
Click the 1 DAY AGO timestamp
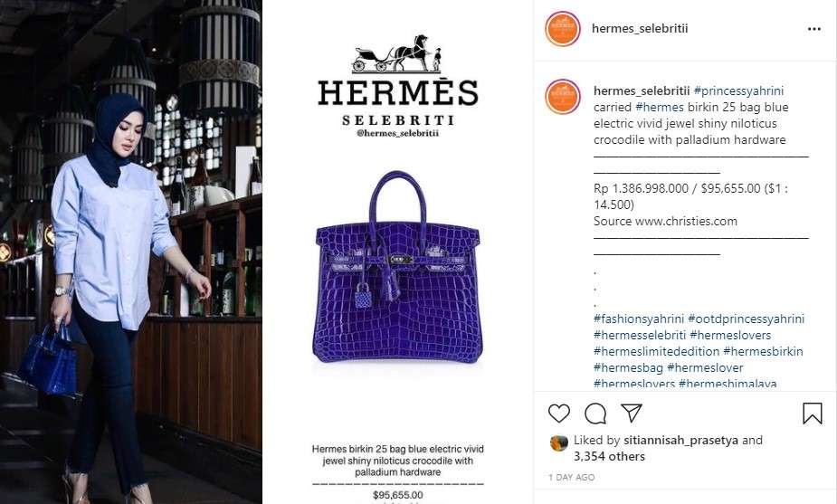pyautogui.click(x=571, y=477)
